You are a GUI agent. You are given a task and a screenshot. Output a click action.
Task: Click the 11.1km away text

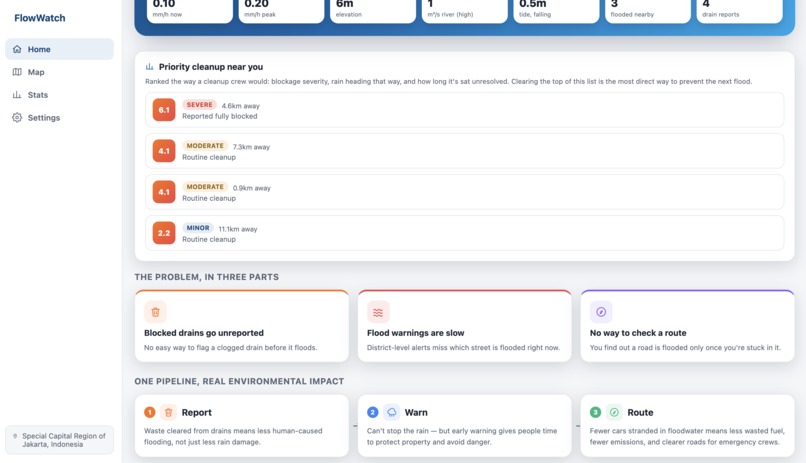coord(237,229)
